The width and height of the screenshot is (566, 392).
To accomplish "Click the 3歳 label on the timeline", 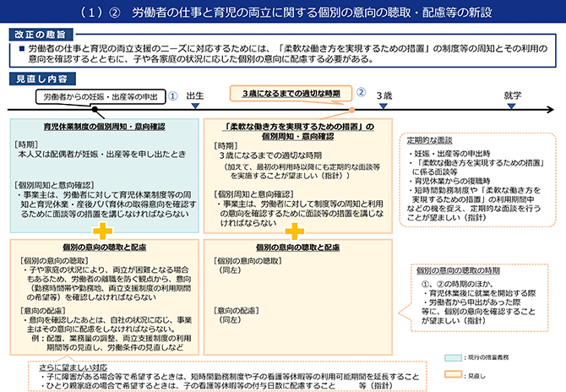I will 384,95.
